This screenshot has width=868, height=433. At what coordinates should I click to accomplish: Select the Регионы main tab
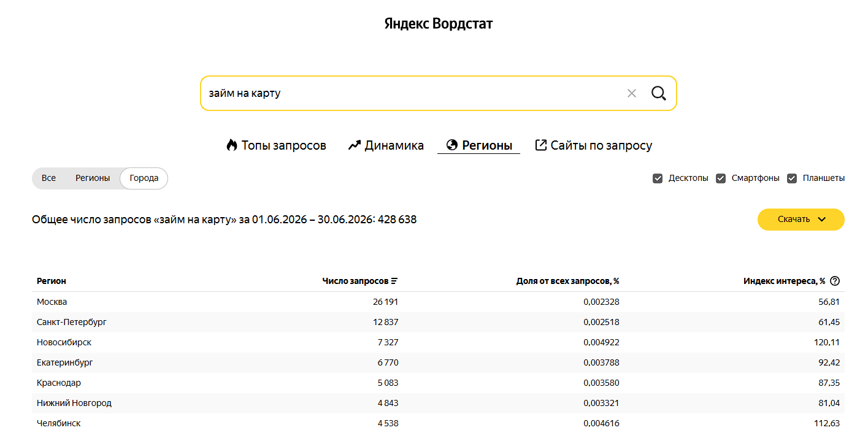[479, 145]
